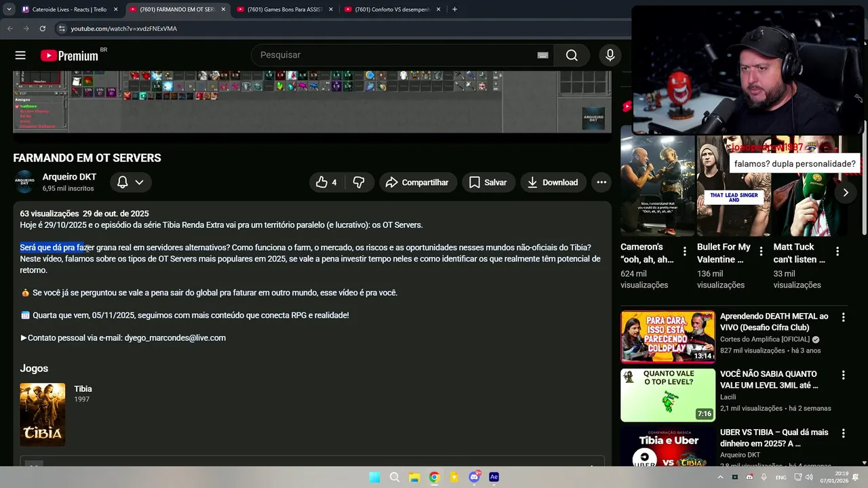Image resolution: width=868 pixels, height=488 pixels.
Task: Click Compartilhar share button
Action: [417, 182]
